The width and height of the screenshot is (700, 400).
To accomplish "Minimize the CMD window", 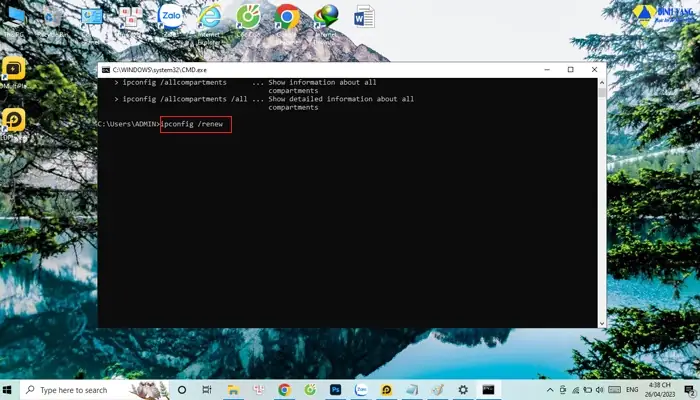I will click(x=547, y=70).
